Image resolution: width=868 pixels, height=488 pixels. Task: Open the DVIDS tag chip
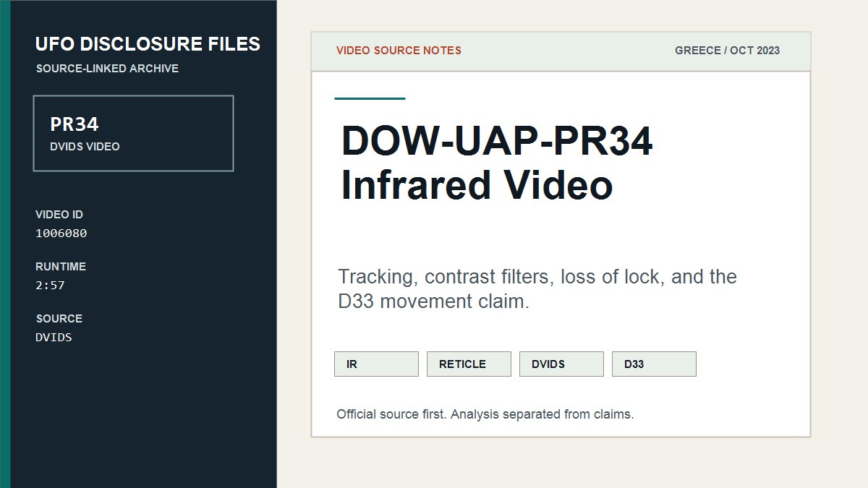coord(561,364)
